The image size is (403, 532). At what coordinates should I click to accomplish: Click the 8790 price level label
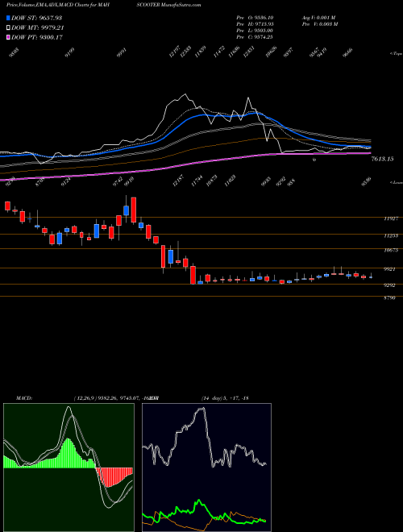pyautogui.click(x=388, y=298)
